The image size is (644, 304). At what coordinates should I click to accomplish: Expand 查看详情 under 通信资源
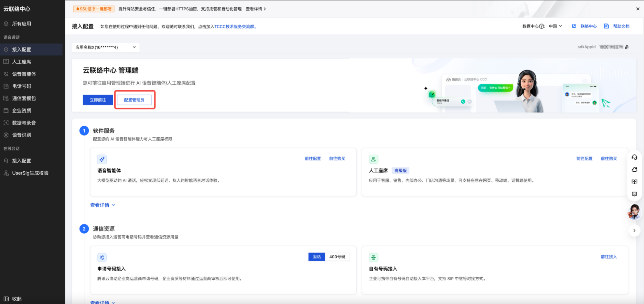[x=103, y=302]
